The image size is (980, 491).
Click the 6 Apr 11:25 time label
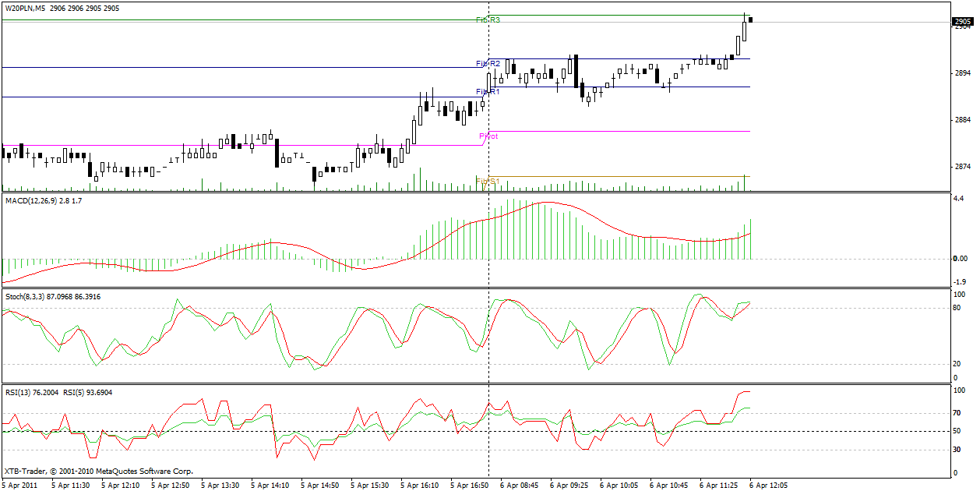(718, 484)
